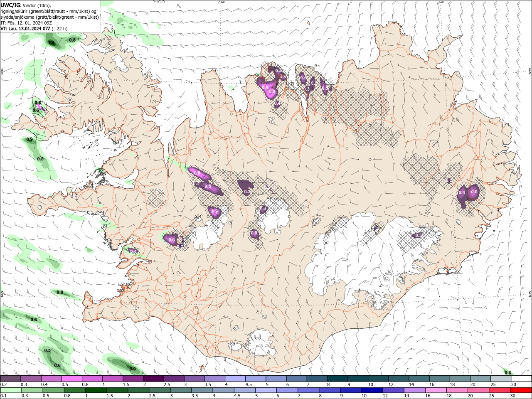Viewport: 532px width, 399px height.
Task: Choose the top legend swatch starting at 12
Action: pos(399,379)
